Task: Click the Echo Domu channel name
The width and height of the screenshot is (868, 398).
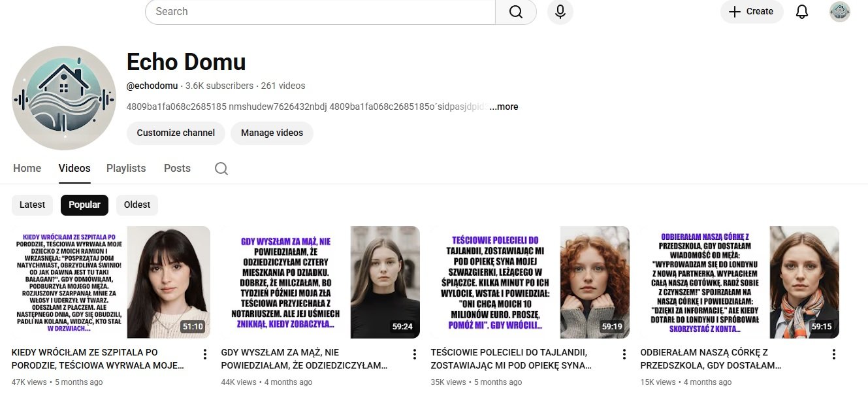Action: [186, 61]
